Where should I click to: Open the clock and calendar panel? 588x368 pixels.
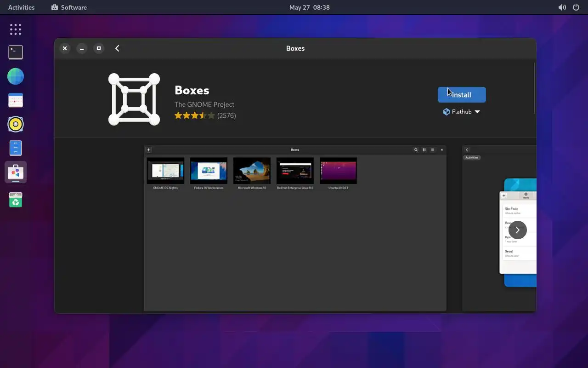click(x=309, y=7)
